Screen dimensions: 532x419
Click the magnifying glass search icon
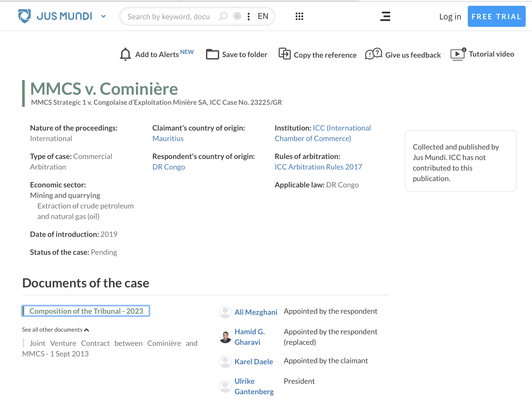pyautogui.click(x=223, y=16)
